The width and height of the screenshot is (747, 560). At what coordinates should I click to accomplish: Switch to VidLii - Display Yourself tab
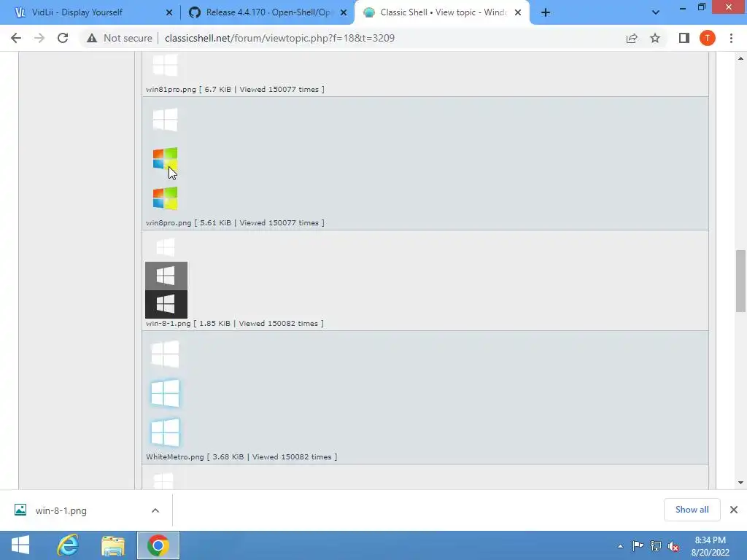[77, 12]
